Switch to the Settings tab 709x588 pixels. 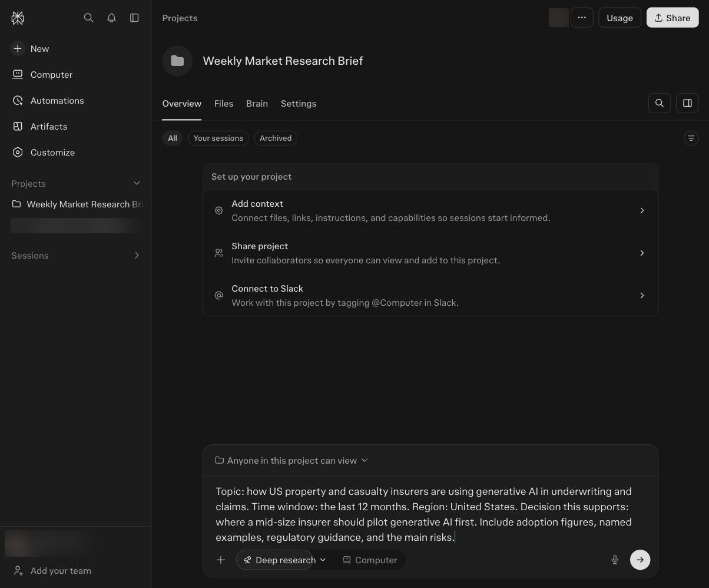pyautogui.click(x=299, y=104)
